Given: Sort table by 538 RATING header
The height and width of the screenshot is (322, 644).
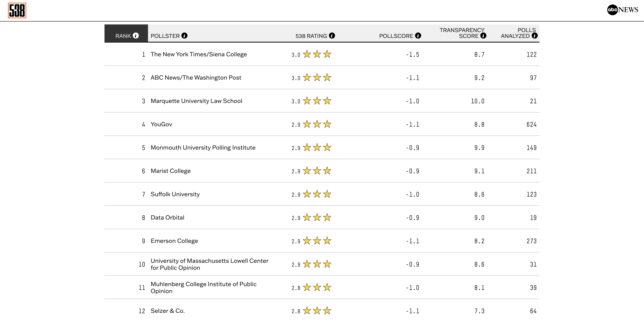Looking at the screenshot, I should pyautogui.click(x=311, y=36).
